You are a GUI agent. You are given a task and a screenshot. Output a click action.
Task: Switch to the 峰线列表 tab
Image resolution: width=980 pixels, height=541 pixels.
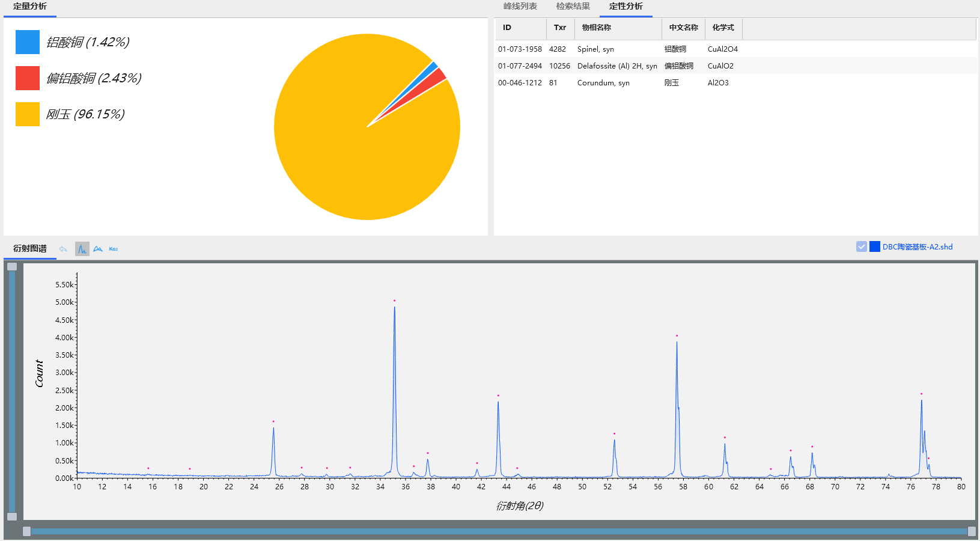(x=520, y=7)
